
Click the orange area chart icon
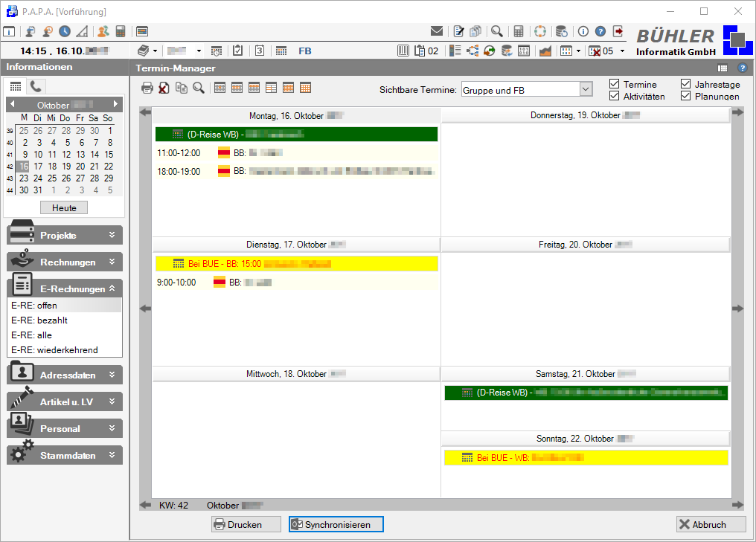[x=545, y=51]
